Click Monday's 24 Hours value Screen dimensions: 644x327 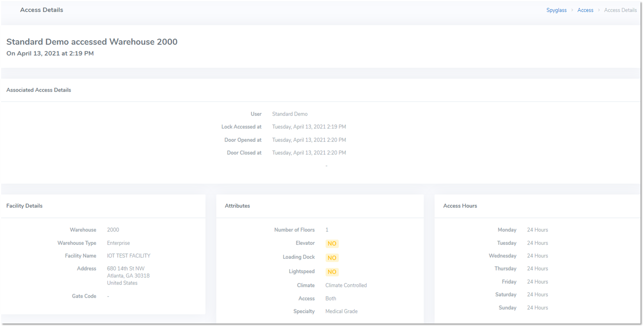coord(537,230)
